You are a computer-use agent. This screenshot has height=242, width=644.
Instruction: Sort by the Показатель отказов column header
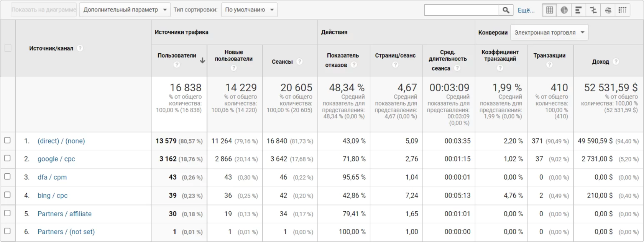[x=343, y=60]
